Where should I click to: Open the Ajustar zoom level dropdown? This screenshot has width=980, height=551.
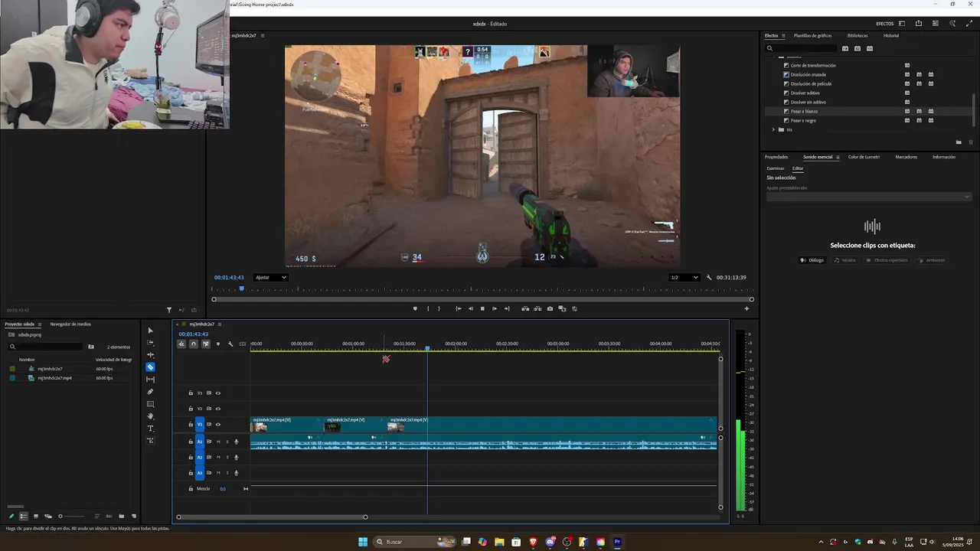click(x=270, y=277)
